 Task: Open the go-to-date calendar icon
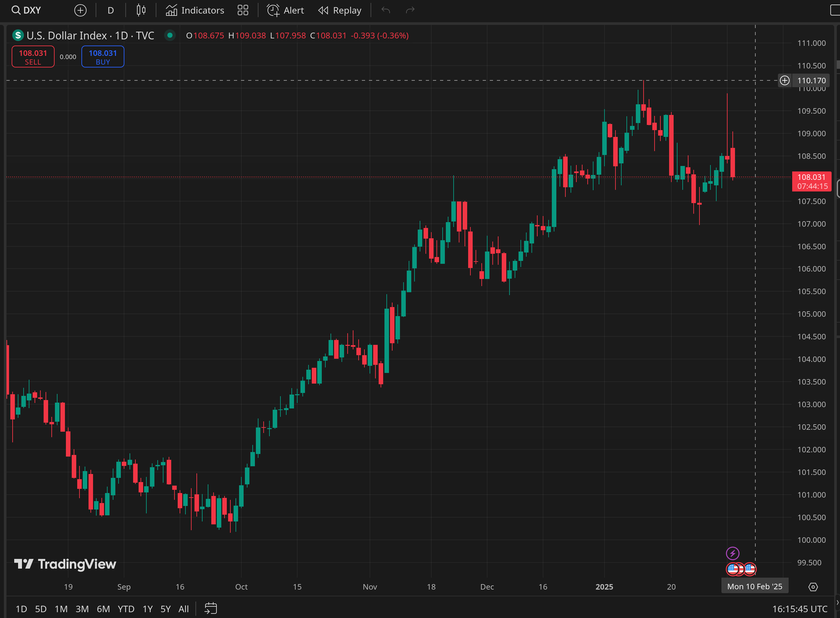[x=211, y=609]
